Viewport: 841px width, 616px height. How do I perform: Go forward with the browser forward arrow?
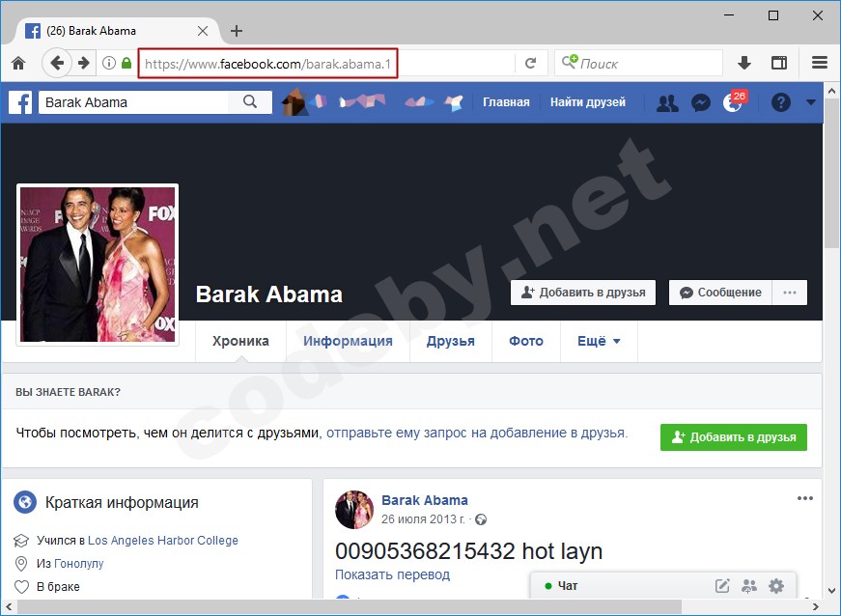pyautogui.click(x=83, y=64)
